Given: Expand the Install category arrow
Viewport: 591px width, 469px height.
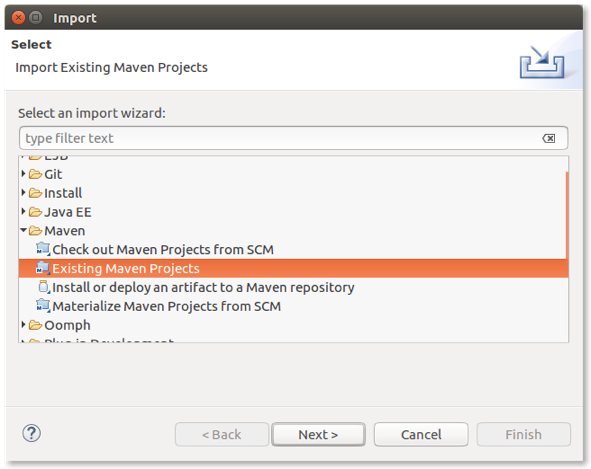Looking at the screenshot, I should (x=23, y=192).
